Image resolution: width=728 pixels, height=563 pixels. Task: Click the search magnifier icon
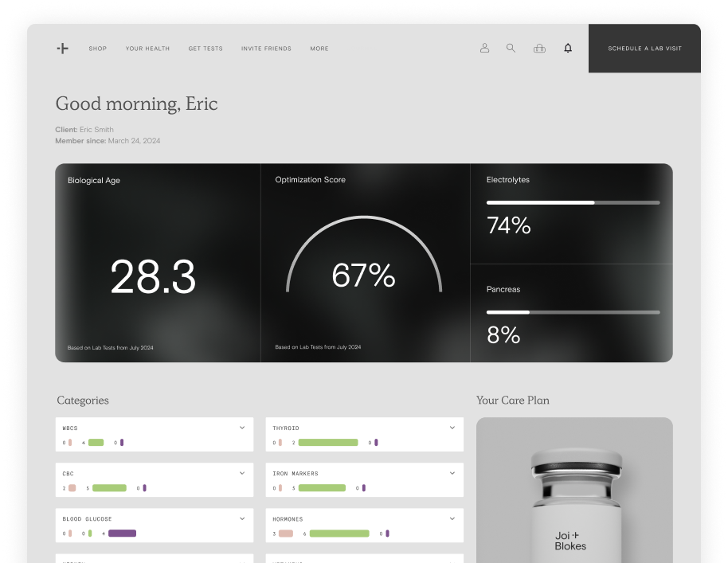coord(511,48)
